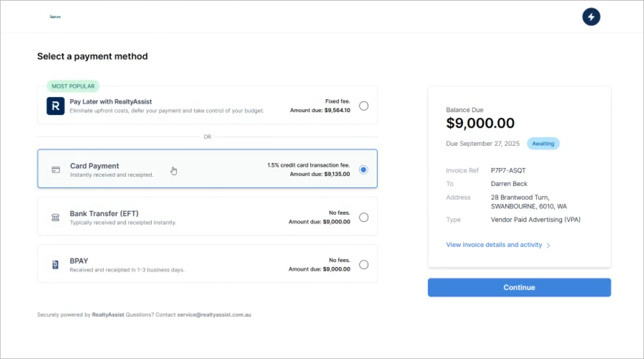Click 'Typically received and receipted instantly' text
This screenshot has height=359, width=644.
(x=123, y=223)
